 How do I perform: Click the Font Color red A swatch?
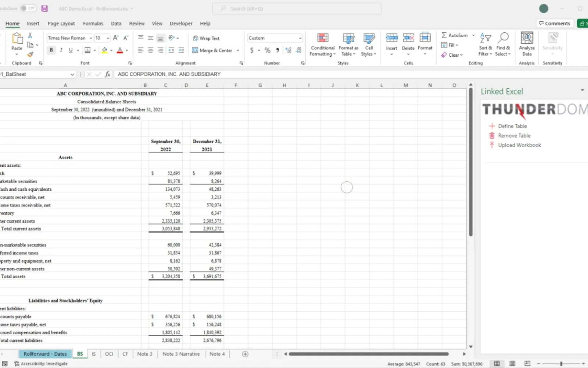click(120, 50)
